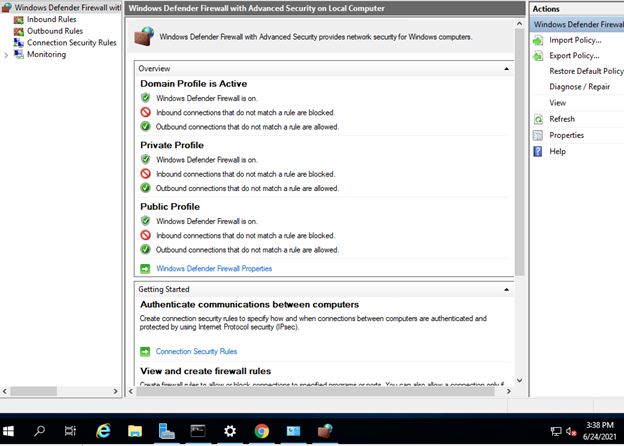Viewport: 624px width, 446px height.
Task: Click the firewall brick-and-globe banner icon
Action: pyautogui.click(x=144, y=37)
